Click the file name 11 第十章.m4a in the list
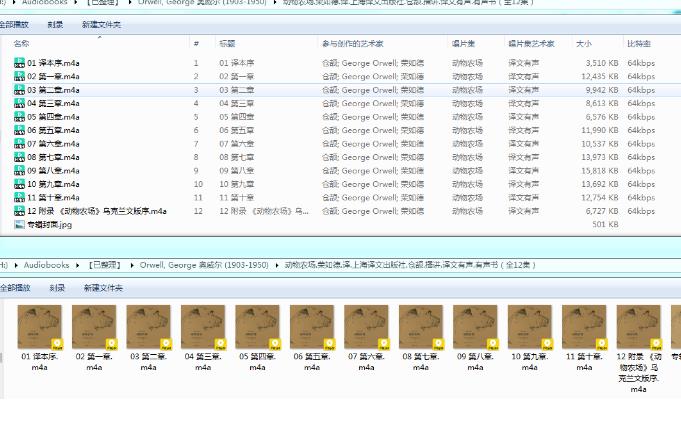 [x=53, y=198]
